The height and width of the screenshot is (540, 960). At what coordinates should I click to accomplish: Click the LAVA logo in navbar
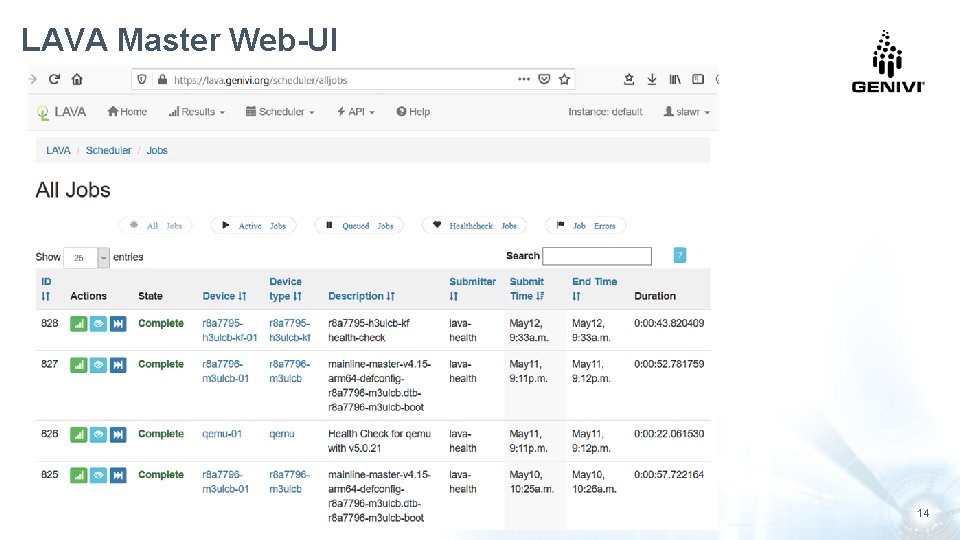click(x=61, y=112)
